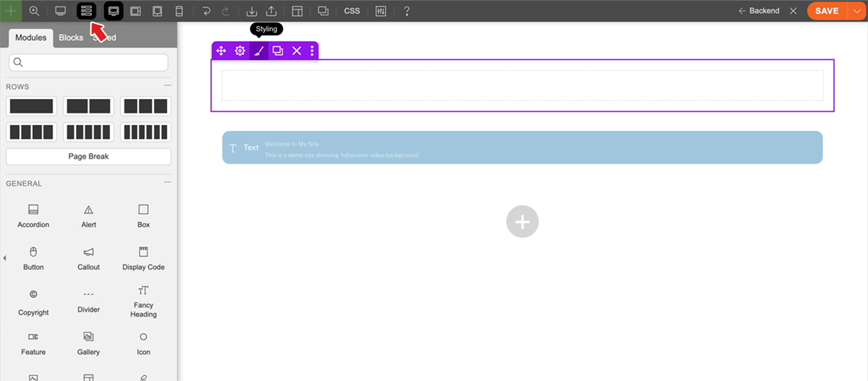Image resolution: width=868 pixels, height=381 pixels.
Task: Click the export (upload arrow) icon
Action: (271, 11)
